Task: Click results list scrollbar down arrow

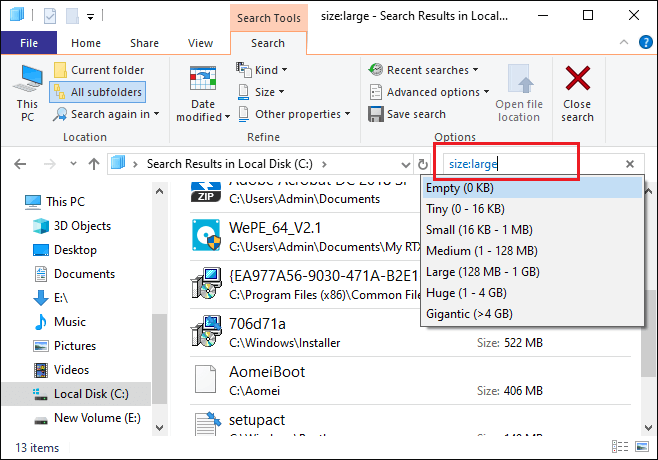Action: (x=648, y=428)
